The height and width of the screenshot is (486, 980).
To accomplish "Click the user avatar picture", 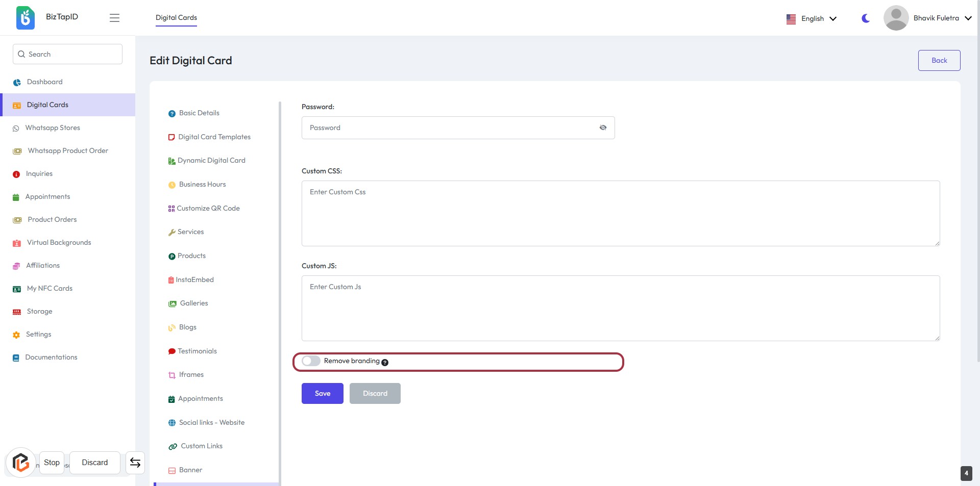I will point(896,18).
